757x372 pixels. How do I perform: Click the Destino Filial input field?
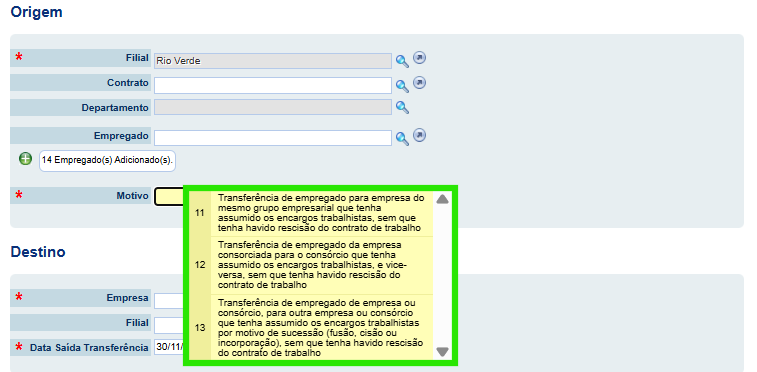pyautogui.click(x=169, y=325)
